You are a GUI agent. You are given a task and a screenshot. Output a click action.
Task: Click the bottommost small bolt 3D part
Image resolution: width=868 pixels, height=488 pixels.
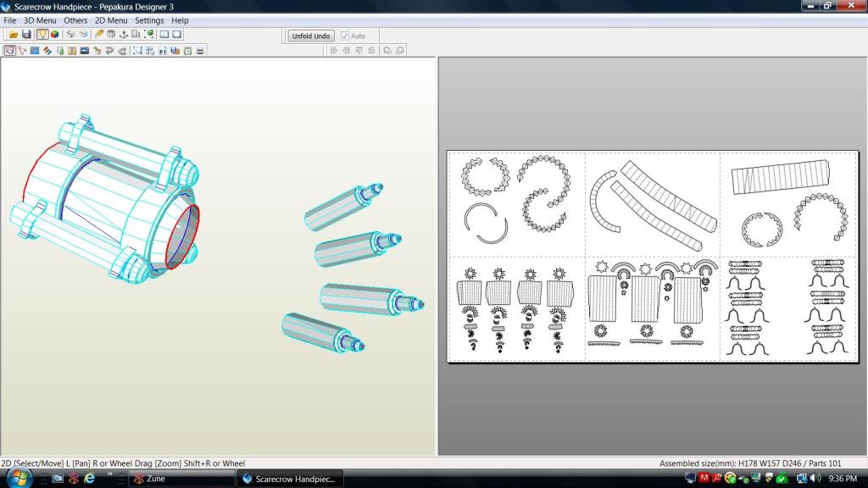click(x=322, y=332)
